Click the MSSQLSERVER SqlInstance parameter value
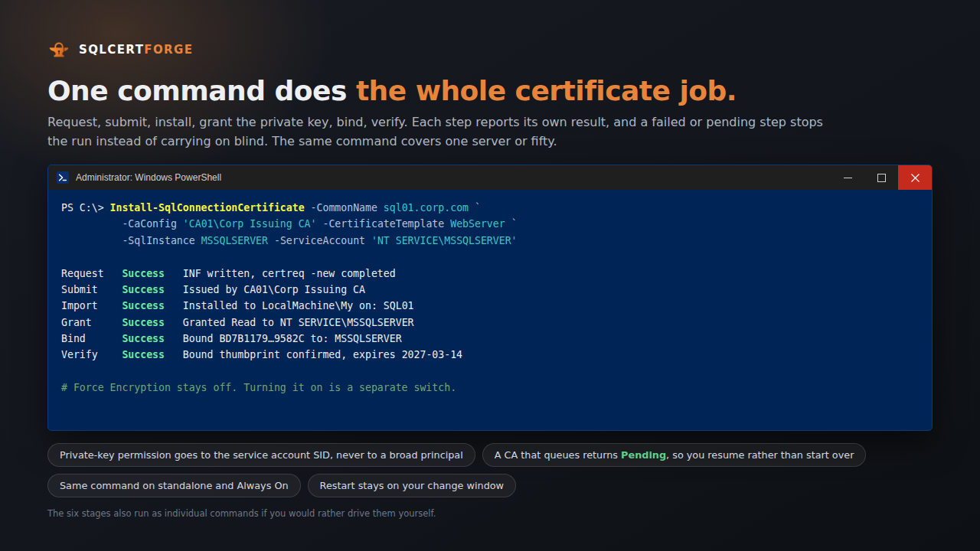The image size is (980, 551). tap(235, 240)
